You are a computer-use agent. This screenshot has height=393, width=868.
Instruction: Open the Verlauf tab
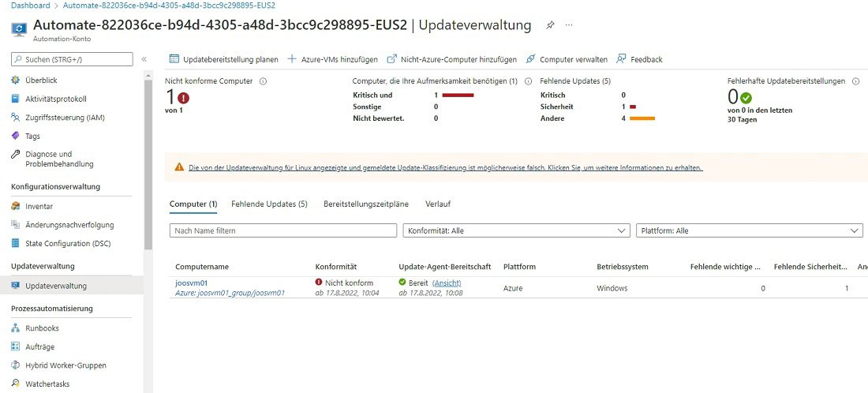tap(438, 204)
